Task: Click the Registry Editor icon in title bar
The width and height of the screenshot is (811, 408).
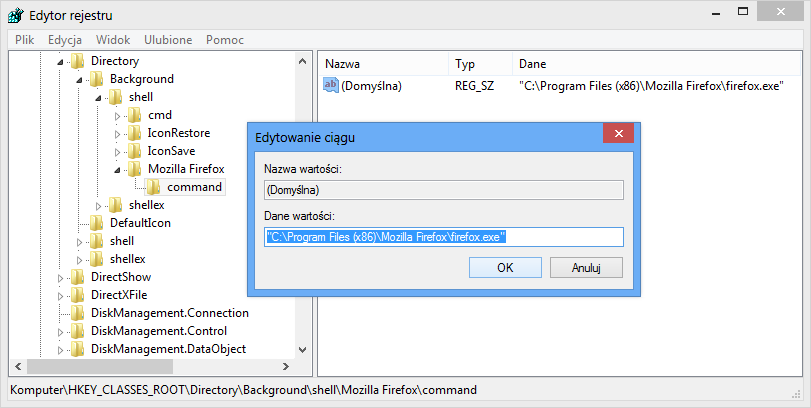Action: click(x=16, y=15)
